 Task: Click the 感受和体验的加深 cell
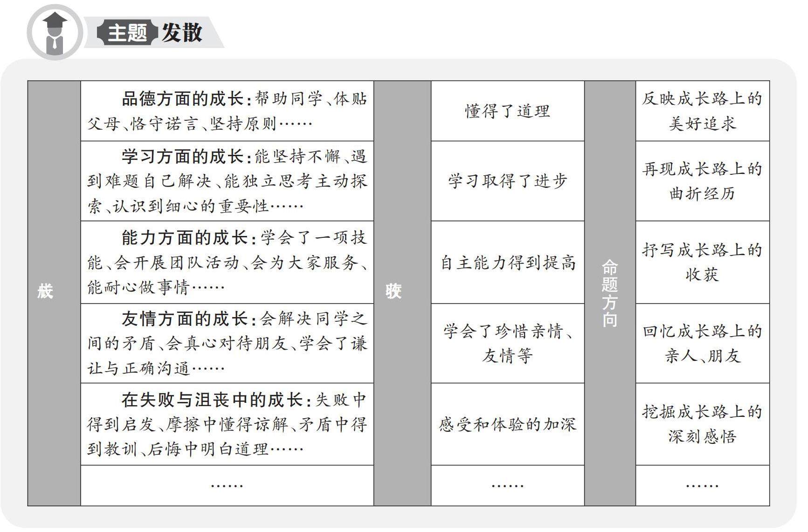tap(508, 424)
